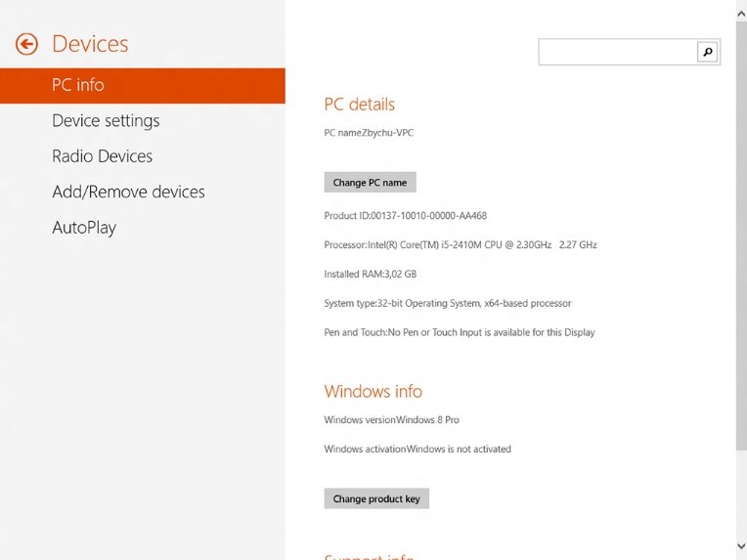Go to Radio Devices

pos(102,156)
